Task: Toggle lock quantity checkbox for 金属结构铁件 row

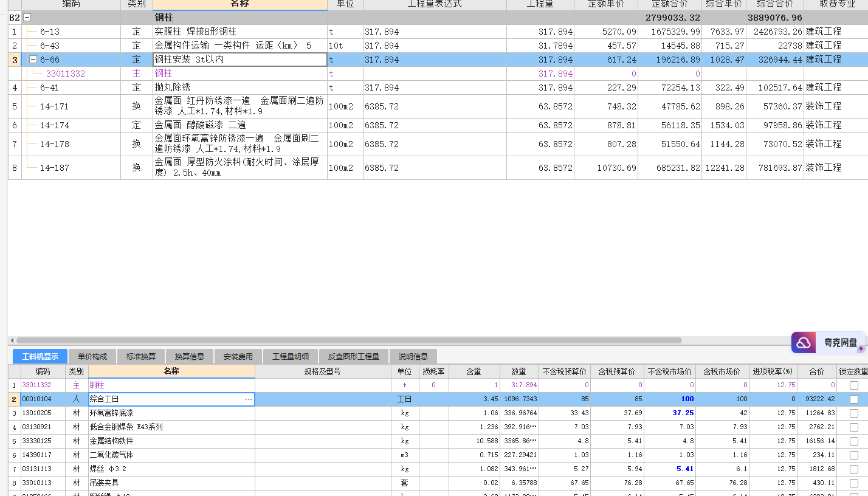Action: 854,441
